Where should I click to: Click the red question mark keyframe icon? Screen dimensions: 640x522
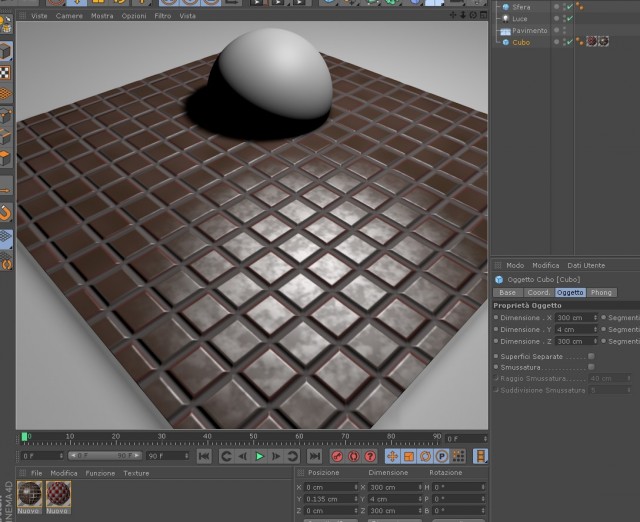point(370,456)
